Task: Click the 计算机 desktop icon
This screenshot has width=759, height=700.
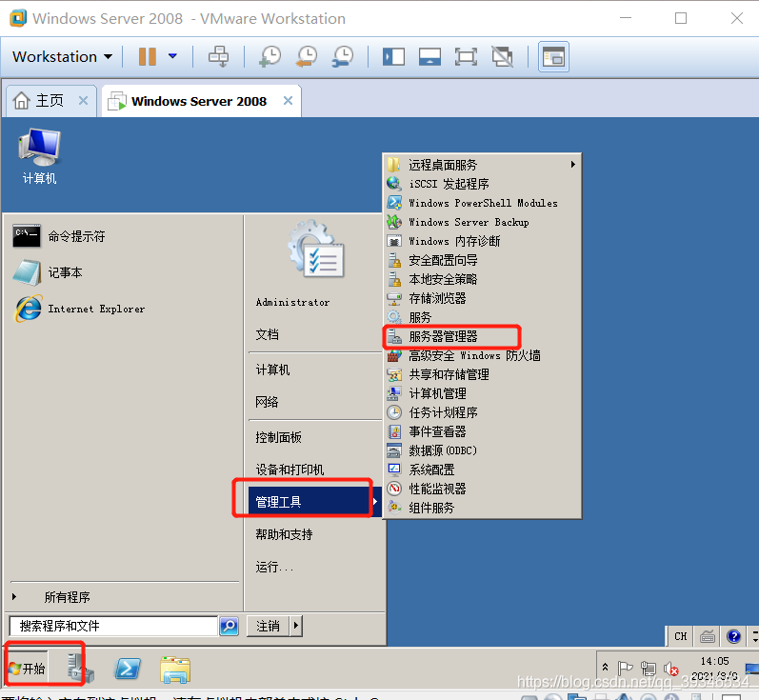Action: coord(39,156)
